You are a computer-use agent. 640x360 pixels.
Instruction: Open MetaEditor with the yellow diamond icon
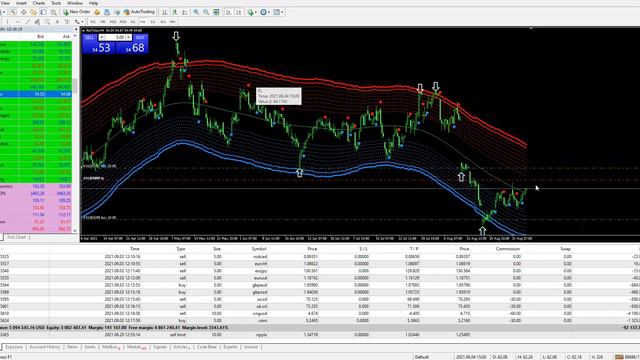pos(97,12)
